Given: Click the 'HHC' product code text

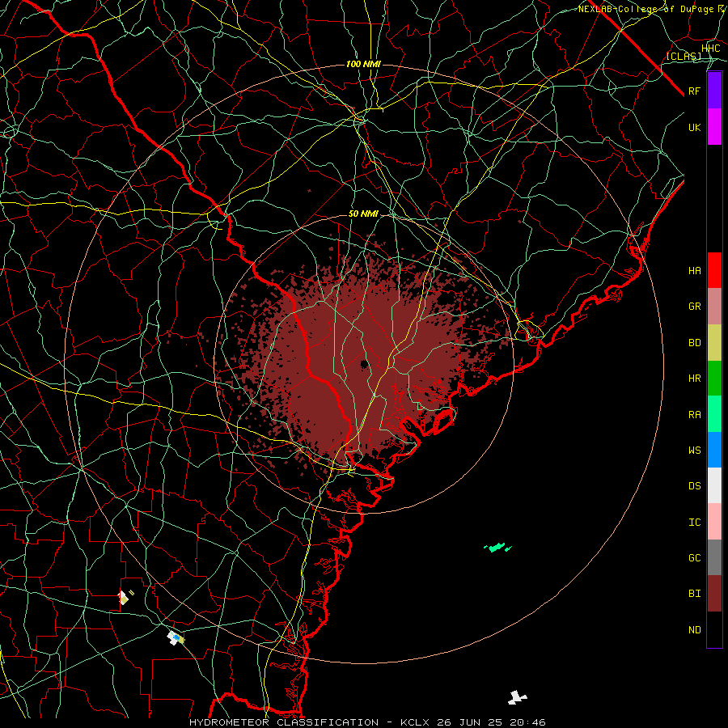Looking at the screenshot, I should click(710, 49).
